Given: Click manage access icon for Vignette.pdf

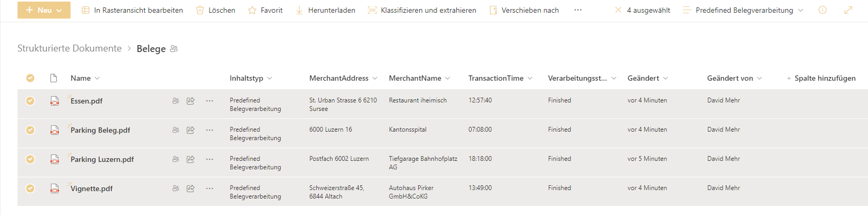Looking at the screenshot, I should pos(176,188).
